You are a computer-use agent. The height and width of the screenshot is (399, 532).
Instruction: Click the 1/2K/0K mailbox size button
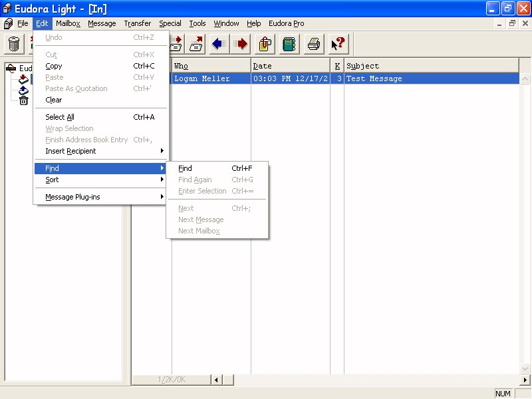(172, 380)
